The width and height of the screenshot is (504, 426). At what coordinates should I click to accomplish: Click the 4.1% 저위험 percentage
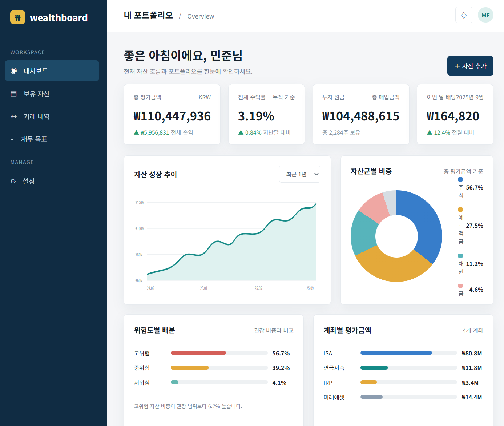(279, 383)
